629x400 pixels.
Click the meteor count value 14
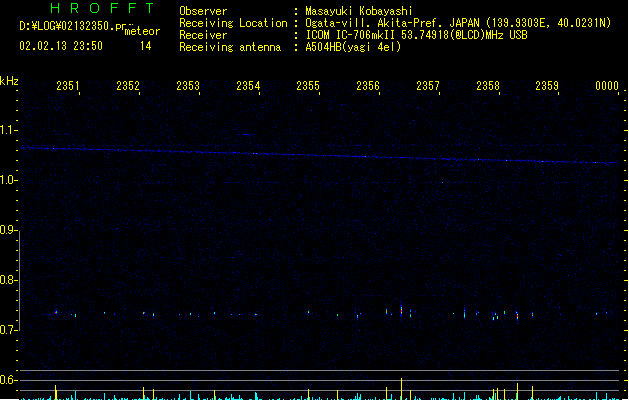pyautogui.click(x=146, y=46)
